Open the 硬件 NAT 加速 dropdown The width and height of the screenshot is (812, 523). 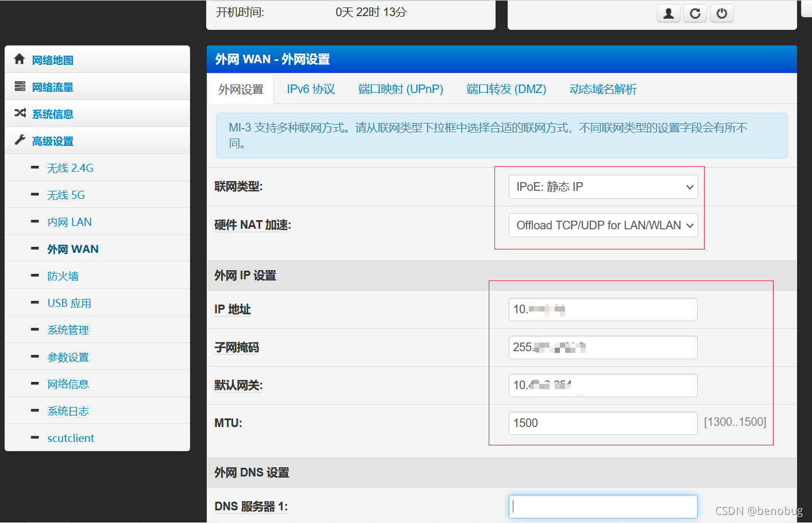(603, 225)
